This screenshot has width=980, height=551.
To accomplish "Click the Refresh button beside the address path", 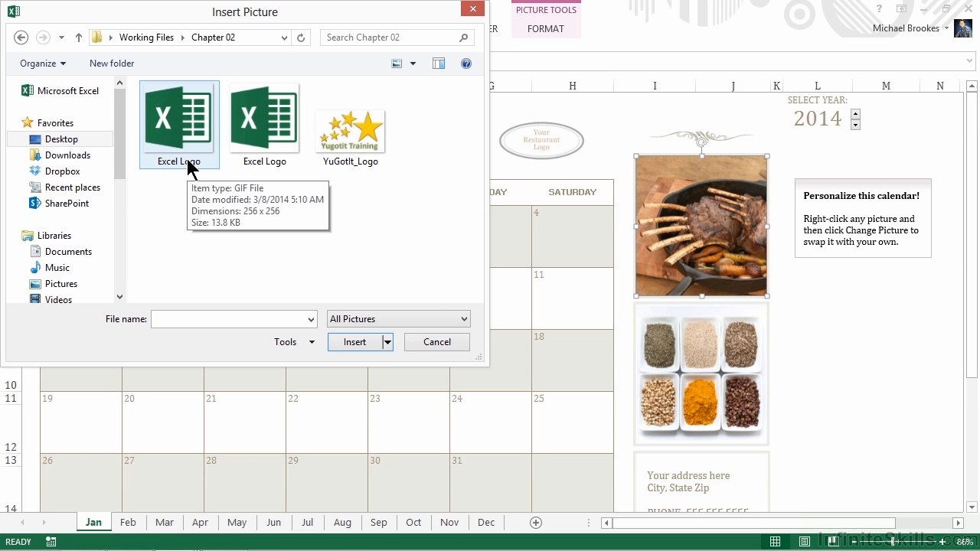I will pos(301,37).
